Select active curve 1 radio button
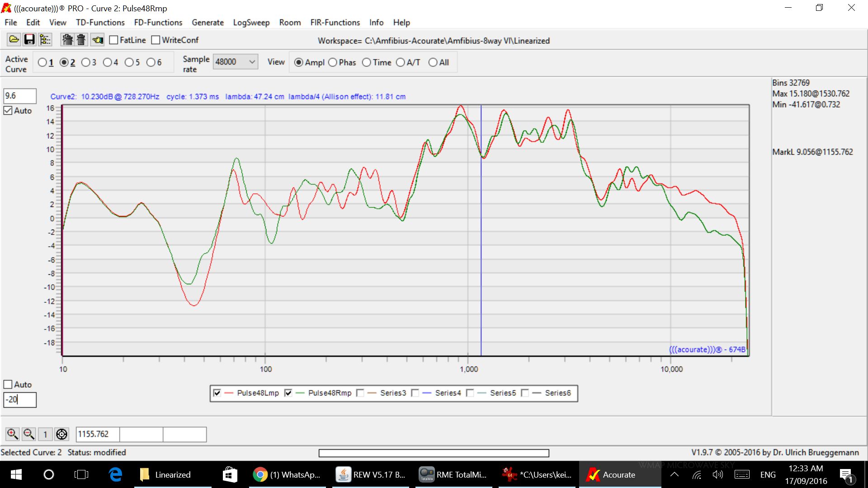This screenshot has height=488, width=868. click(42, 62)
